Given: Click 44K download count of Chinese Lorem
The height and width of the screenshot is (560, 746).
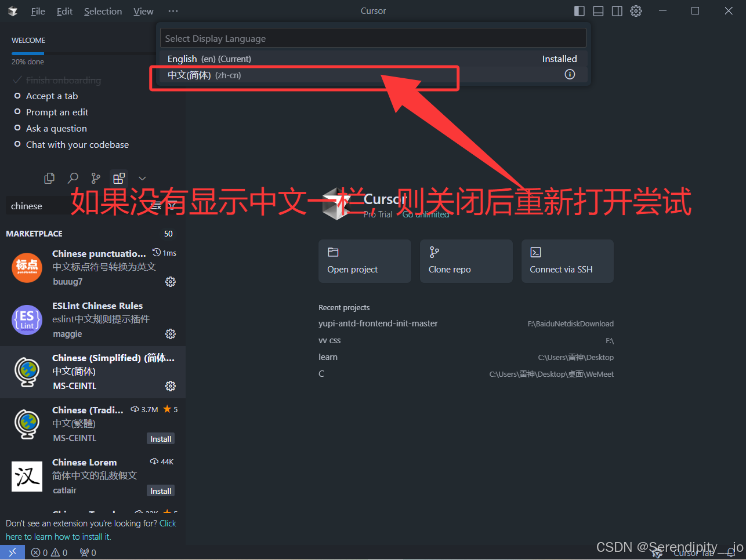Looking at the screenshot, I should pos(162,461).
